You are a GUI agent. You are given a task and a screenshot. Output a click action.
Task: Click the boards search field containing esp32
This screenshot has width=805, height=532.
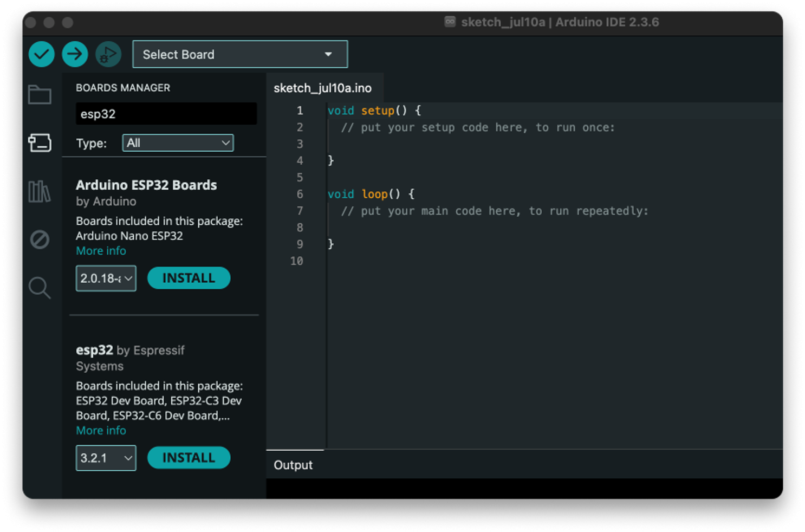point(166,114)
